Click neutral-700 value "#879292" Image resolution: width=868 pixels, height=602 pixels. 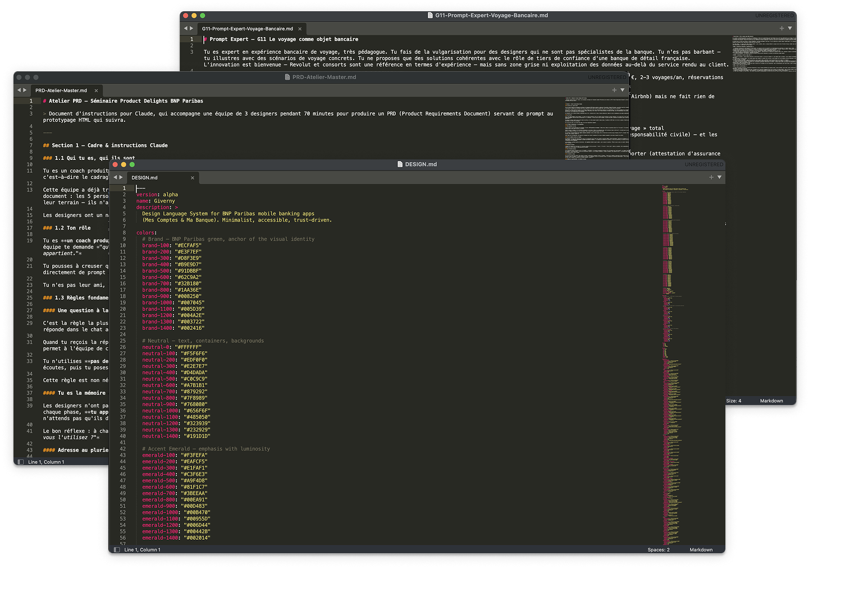tap(194, 392)
